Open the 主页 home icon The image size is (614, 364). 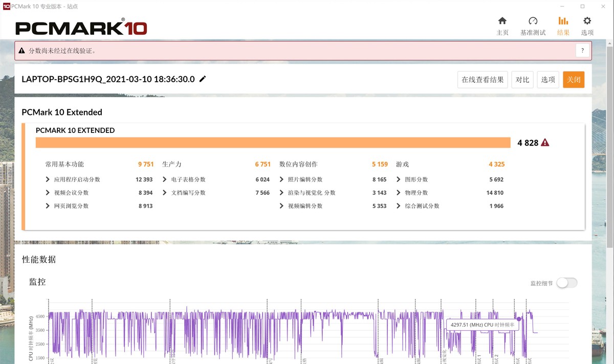[x=502, y=21]
